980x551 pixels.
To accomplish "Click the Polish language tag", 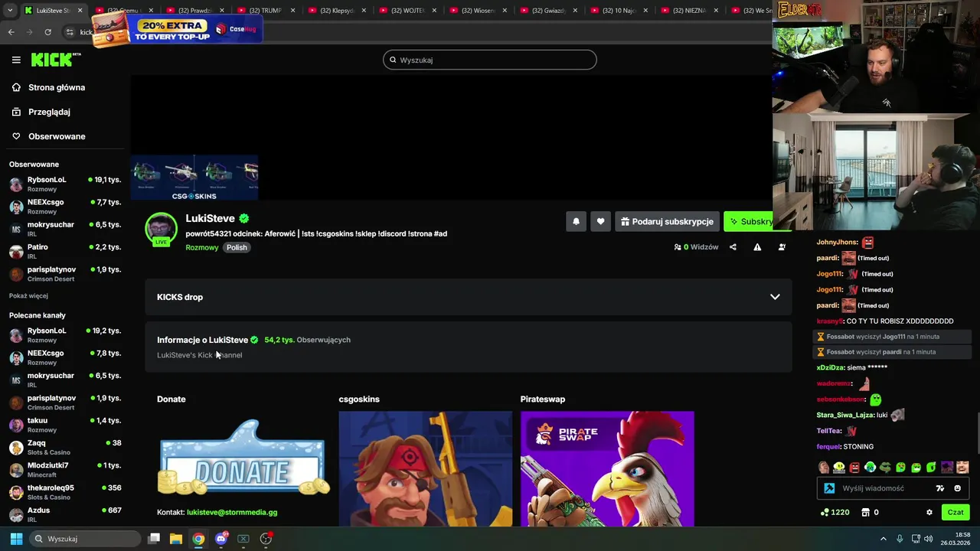I will tap(237, 247).
